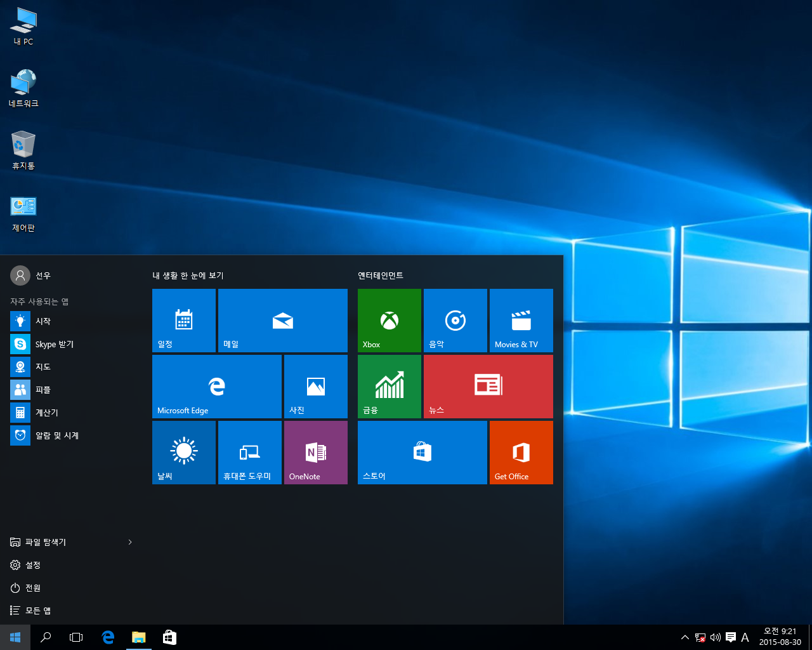Open the 금융 finance tile
812x650 pixels.
[390, 387]
